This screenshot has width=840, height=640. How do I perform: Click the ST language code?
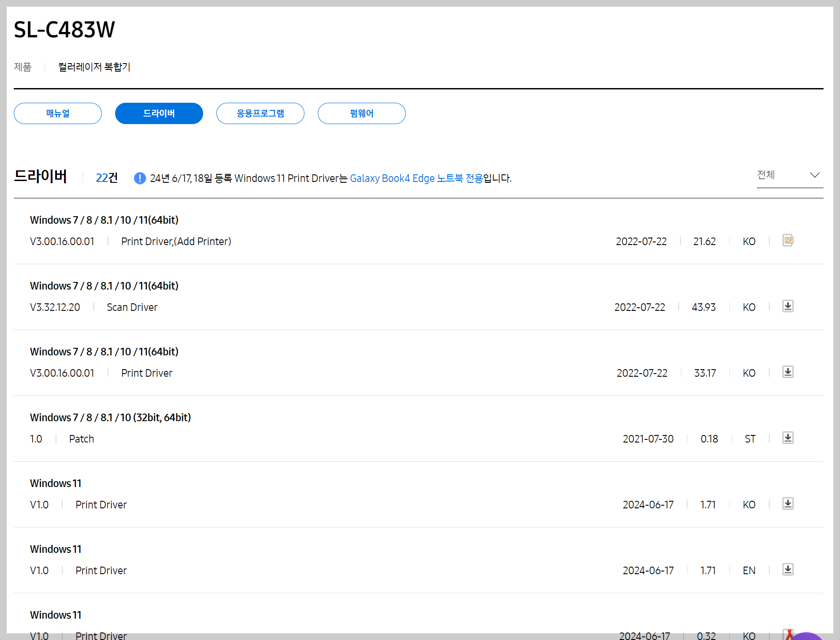pos(750,439)
